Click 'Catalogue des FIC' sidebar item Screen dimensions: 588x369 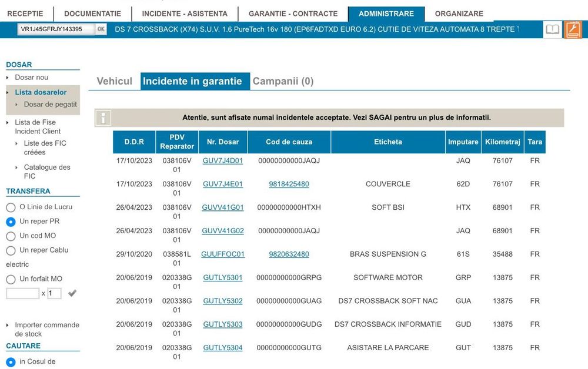tap(47, 172)
